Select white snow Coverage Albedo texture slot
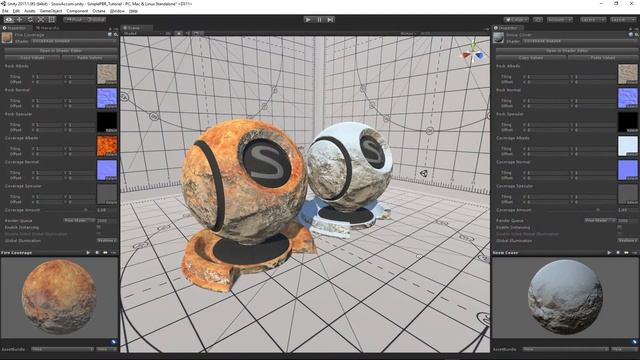Screen dimensions: 640x360 click(x=628, y=146)
